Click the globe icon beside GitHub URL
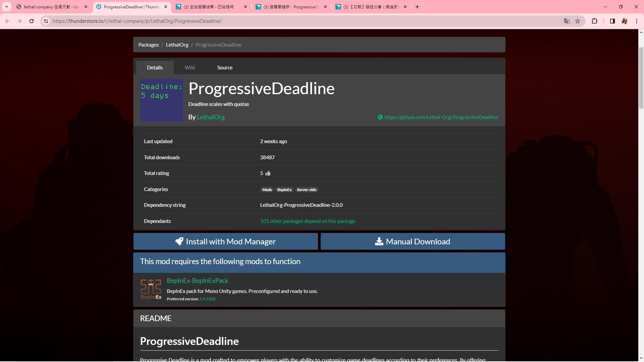644x362 pixels. point(380,117)
